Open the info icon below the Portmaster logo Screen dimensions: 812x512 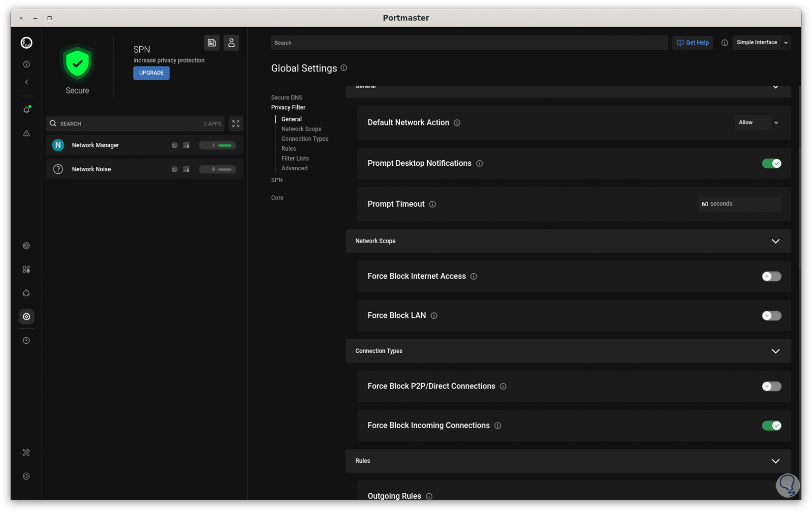27,64
